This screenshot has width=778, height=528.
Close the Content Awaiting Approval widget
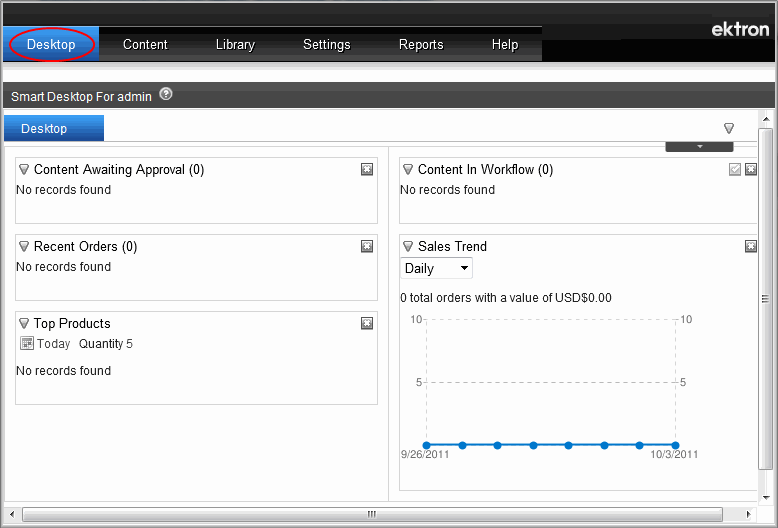point(367,169)
